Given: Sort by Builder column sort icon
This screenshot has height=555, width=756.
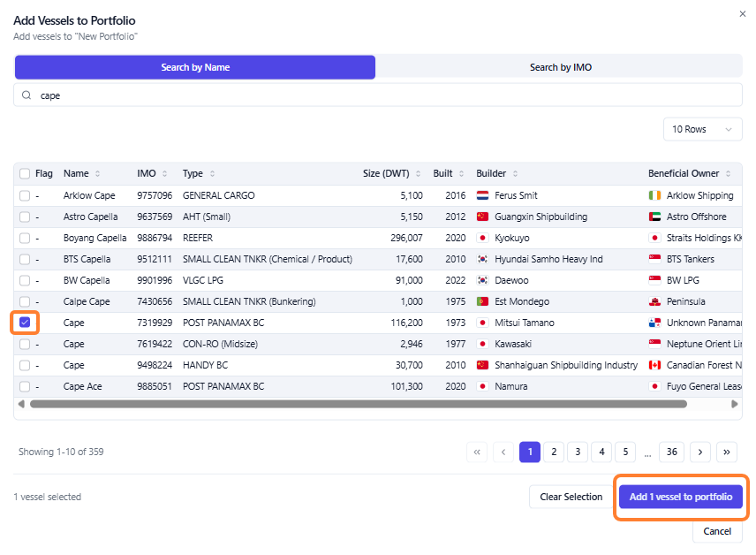Looking at the screenshot, I should 515,174.
